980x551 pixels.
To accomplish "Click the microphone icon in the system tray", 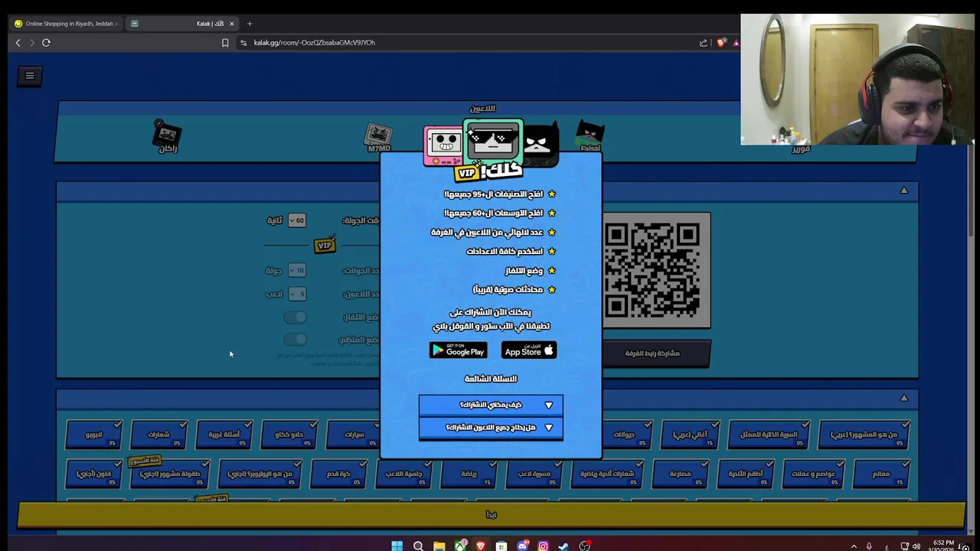I will coord(869,546).
